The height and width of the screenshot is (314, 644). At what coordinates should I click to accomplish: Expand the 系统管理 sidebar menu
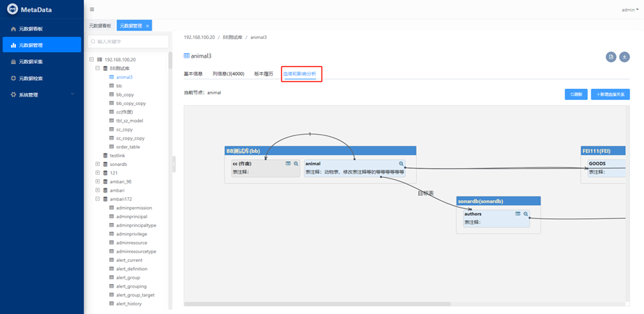42,94
